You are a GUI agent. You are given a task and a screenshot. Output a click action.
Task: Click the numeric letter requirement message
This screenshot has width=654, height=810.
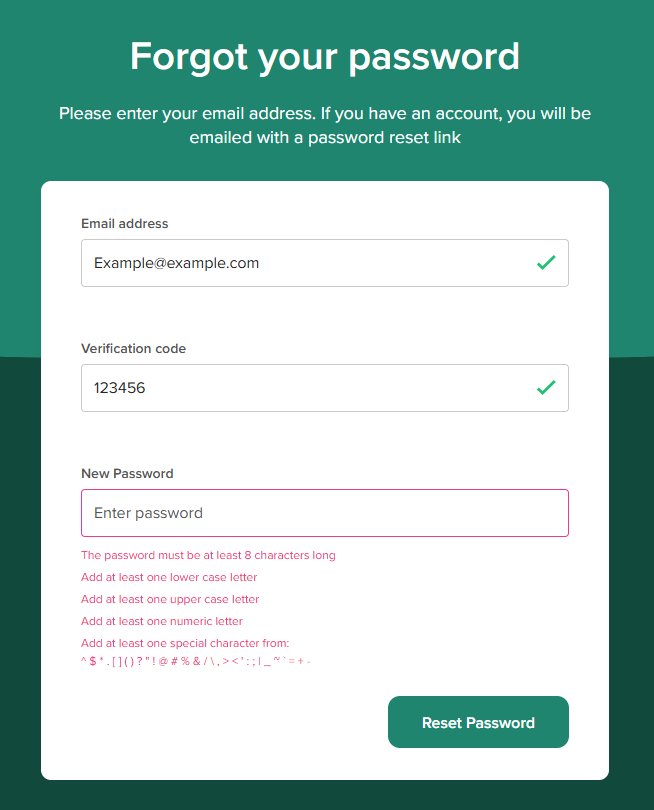click(x=162, y=621)
